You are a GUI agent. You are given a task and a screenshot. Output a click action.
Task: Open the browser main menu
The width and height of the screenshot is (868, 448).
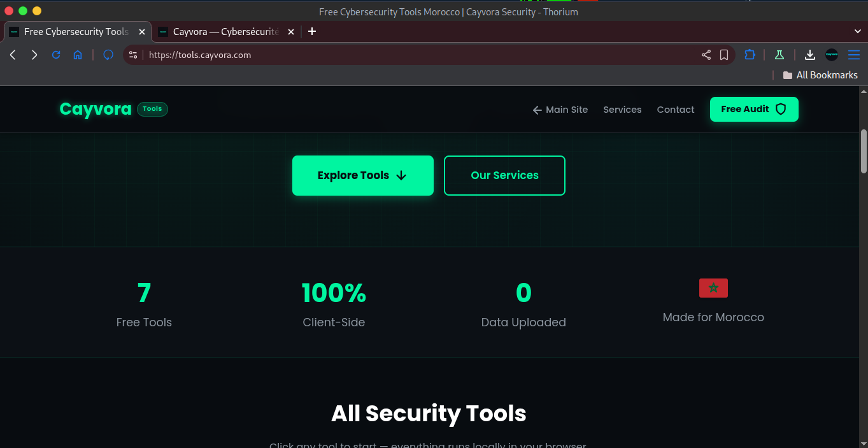click(x=854, y=55)
